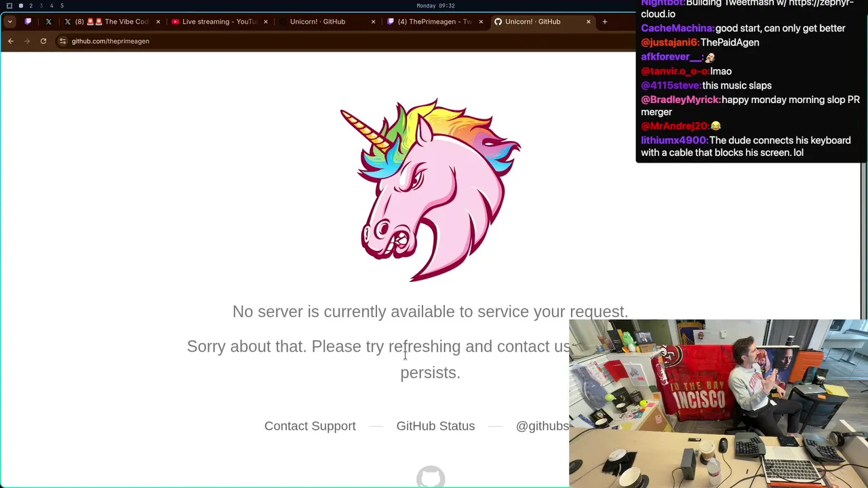Select workspace 4 in the top bar
Viewport: 868px width, 488px height.
tap(51, 5)
